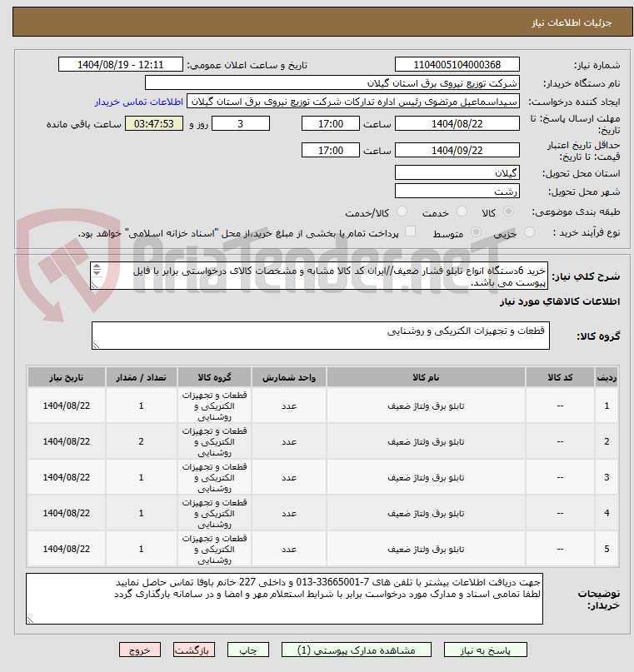The height and width of the screenshot is (672, 634).
Task: Click the شماره نیاز field 1104005104000368
Action: click(x=457, y=65)
